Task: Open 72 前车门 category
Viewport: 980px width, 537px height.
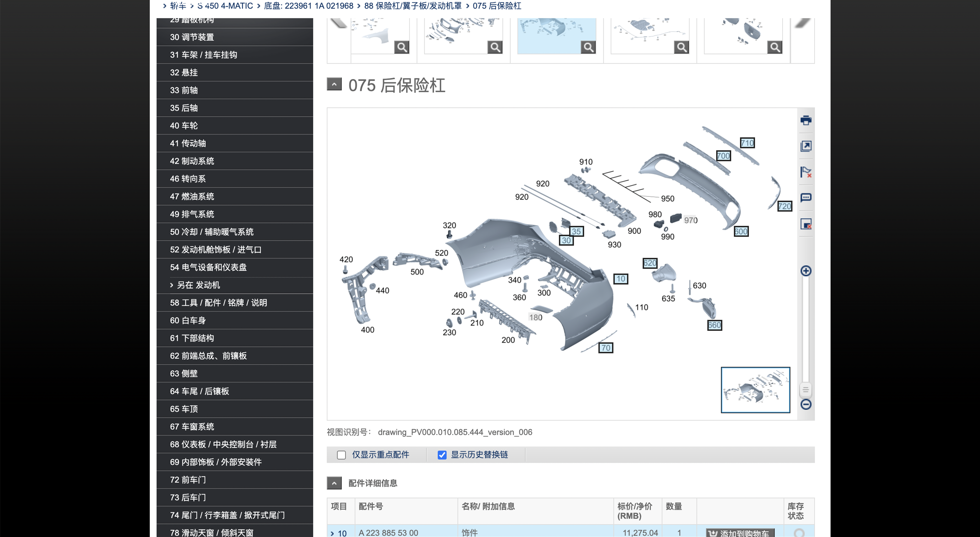Action: point(235,479)
